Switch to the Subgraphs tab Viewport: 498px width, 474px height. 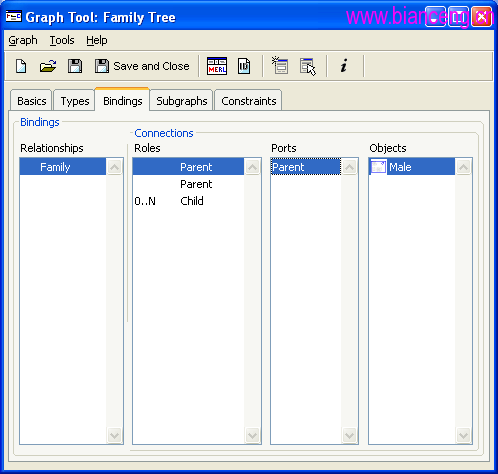[x=182, y=101]
